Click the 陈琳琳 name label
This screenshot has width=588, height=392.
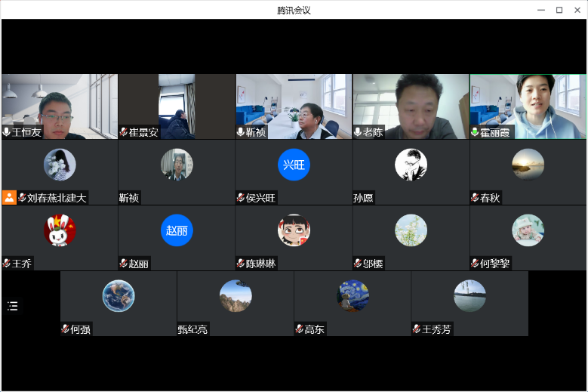click(x=260, y=264)
